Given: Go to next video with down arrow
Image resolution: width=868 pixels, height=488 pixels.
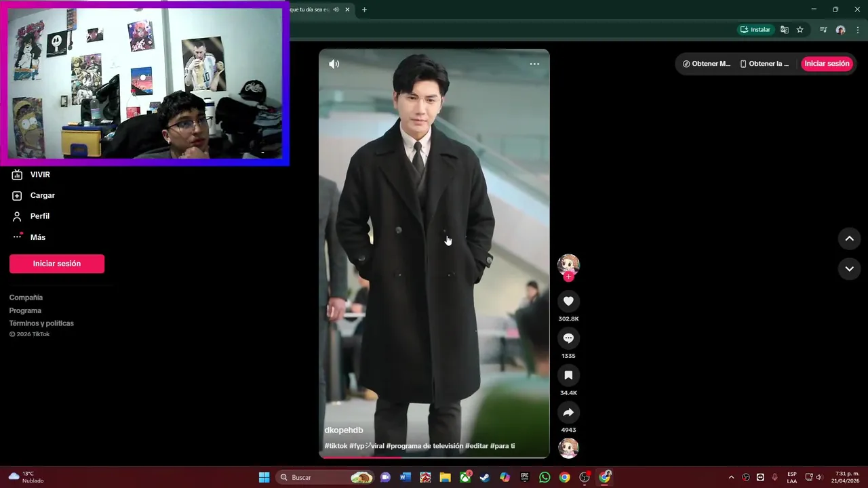Looking at the screenshot, I should tap(849, 269).
